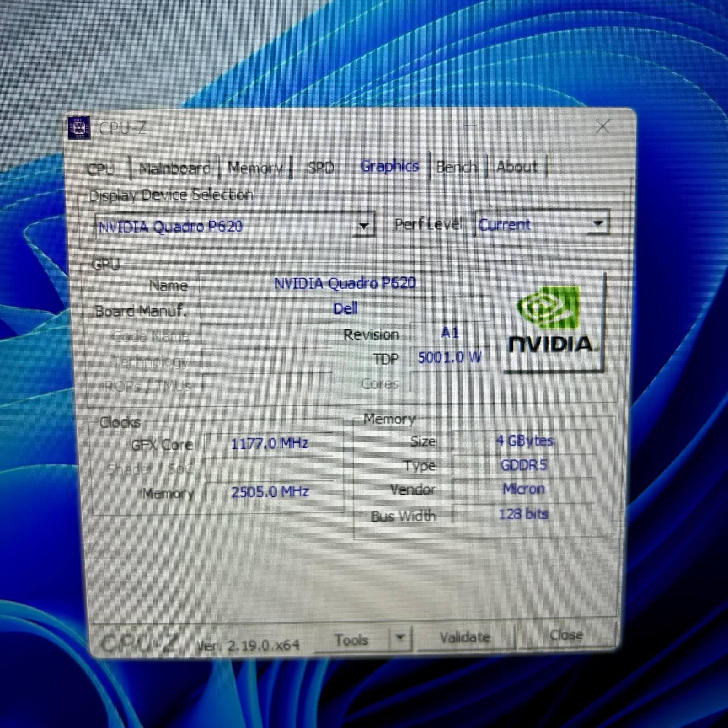Click the NVIDIA logo image
Viewport: 728px width, 728px height.
click(x=554, y=321)
